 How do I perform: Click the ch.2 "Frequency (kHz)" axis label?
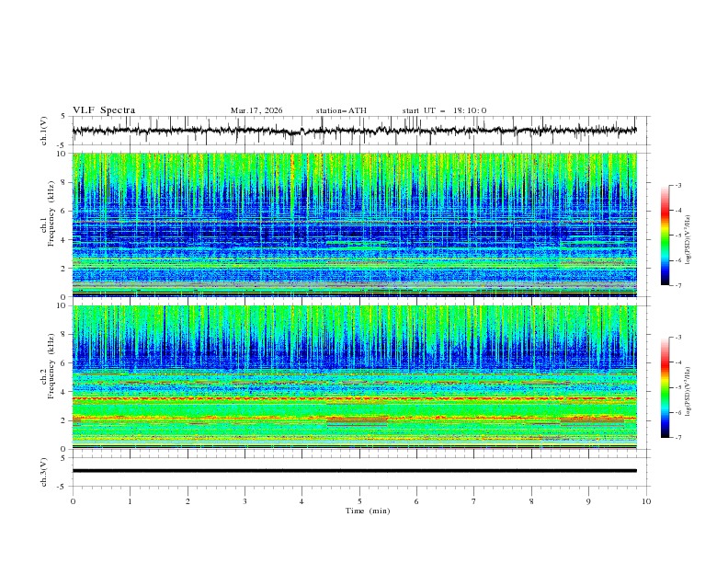[51, 365]
